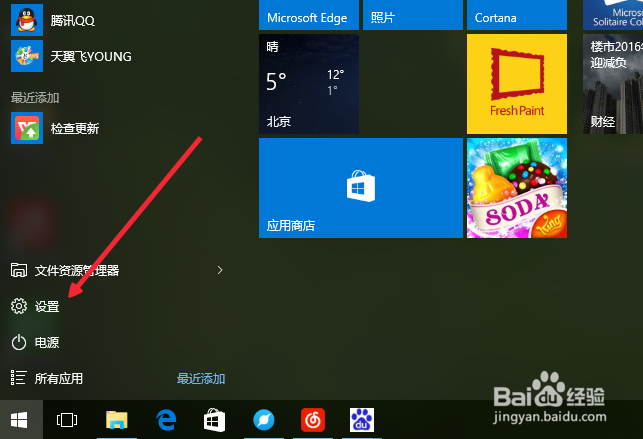
Task: Open Tencent QQ app icon
Action: coord(27,20)
